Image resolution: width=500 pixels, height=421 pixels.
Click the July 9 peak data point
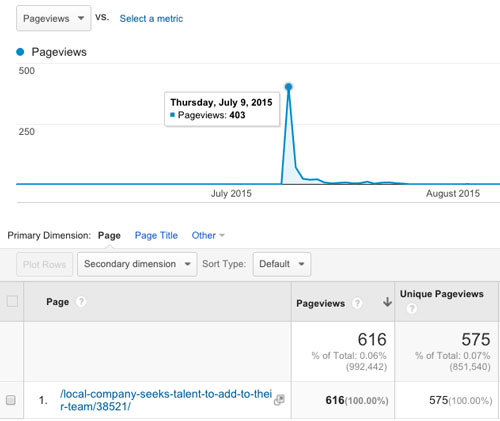tap(289, 87)
